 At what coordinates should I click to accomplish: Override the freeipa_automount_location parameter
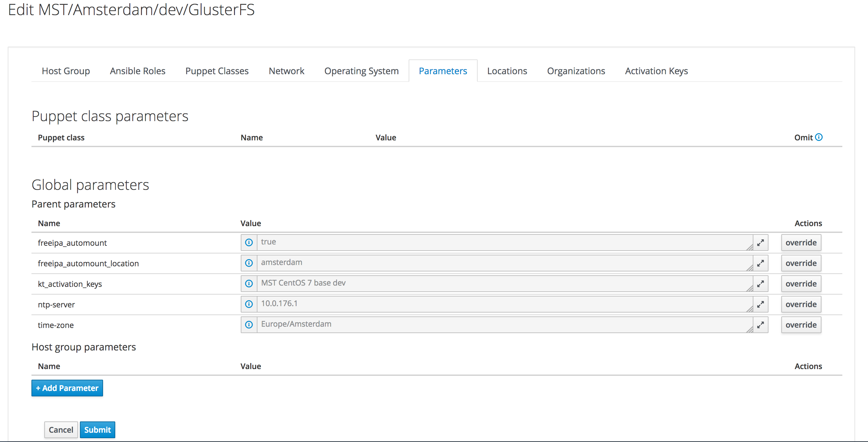click(x=801, y=263)
